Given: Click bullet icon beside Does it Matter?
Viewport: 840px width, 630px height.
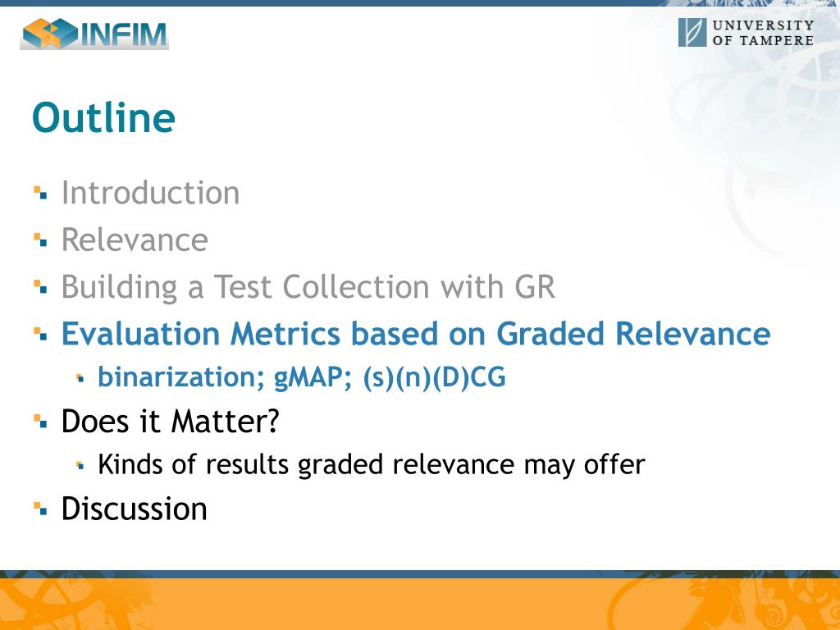Looking at the screenshot, I should (x=40, y=422).
